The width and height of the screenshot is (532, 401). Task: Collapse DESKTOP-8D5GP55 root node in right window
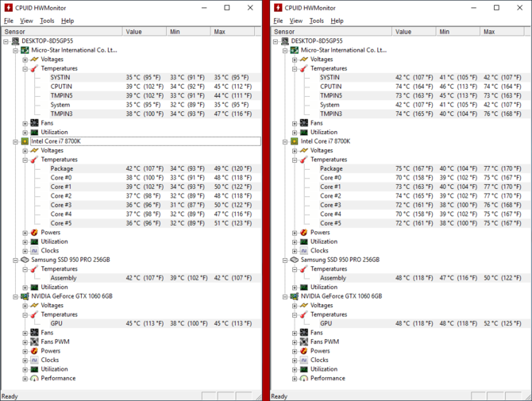pyautogui.click(x=276, y=41)
